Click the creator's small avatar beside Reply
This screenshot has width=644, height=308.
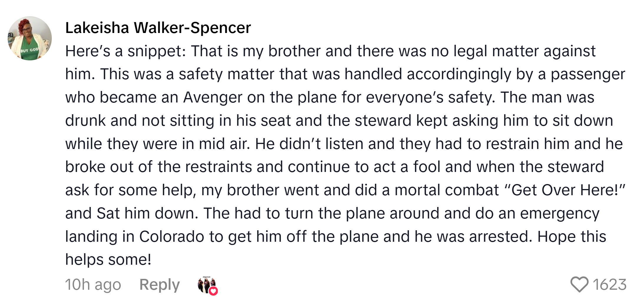[x=206, y=284]
